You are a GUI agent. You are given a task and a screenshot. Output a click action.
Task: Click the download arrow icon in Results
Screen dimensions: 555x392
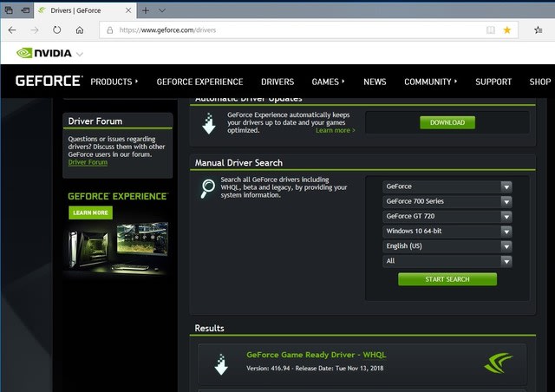[221, 365]
